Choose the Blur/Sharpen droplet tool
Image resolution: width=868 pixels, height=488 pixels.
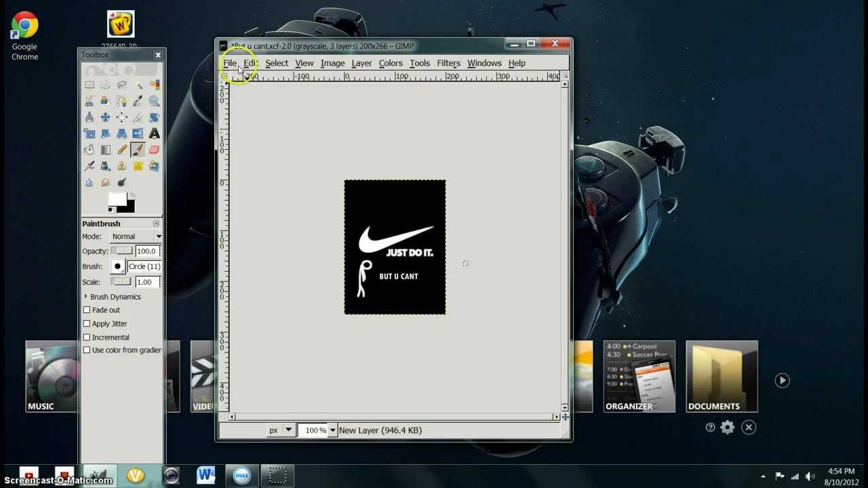point(90,182)
